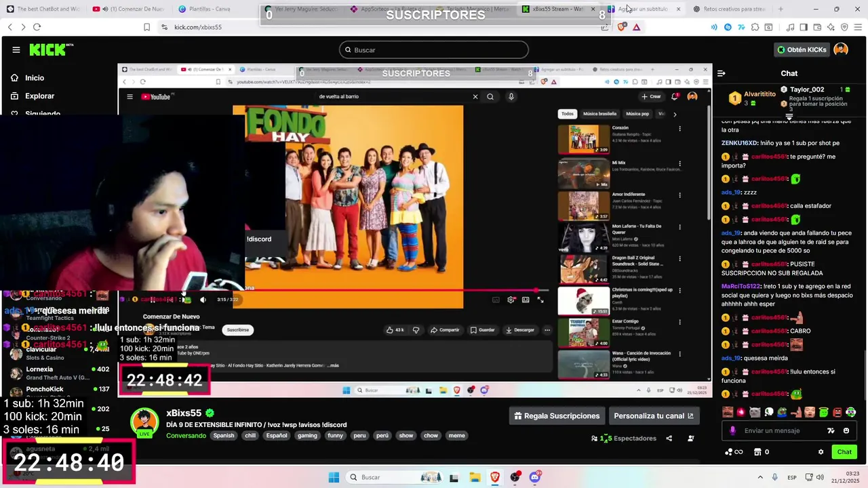
Task: Open the emoji picker in chat input
Action: coord(846,430)
